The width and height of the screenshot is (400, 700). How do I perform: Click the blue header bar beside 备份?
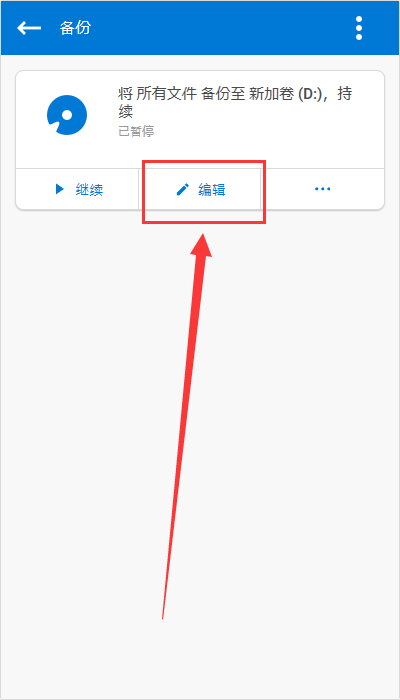pos(223,28)
